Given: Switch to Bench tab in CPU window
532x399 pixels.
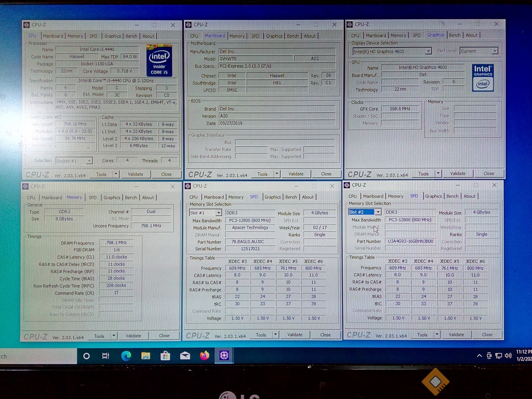Looking at the screenshot, I should [131, 36].
